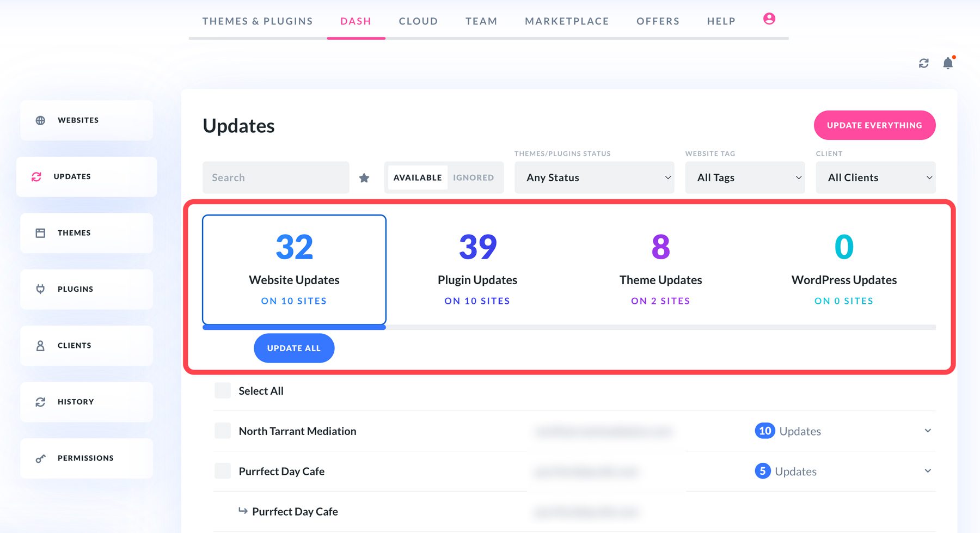Click the Website Updates progress bar

tap(293, 328)
